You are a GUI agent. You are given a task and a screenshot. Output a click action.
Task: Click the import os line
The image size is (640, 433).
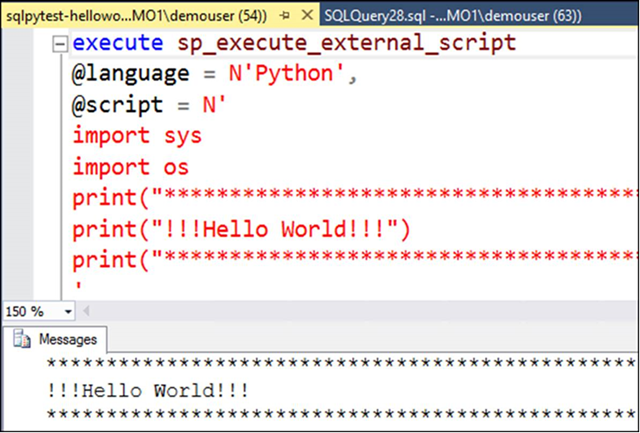[130, 166]
